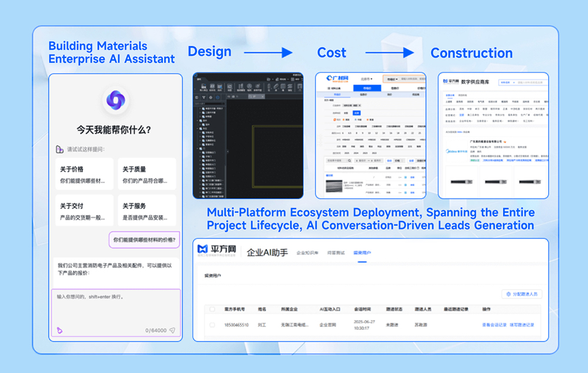
Task: Switch to the 问答测试 tab
Action: [336, 253]
